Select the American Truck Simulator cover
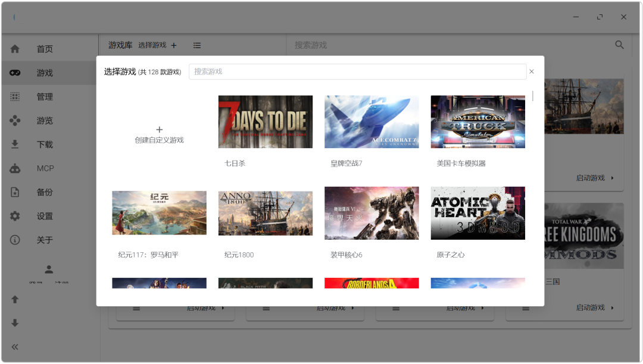This screenshot has height=364, width=643. point(477,121)
